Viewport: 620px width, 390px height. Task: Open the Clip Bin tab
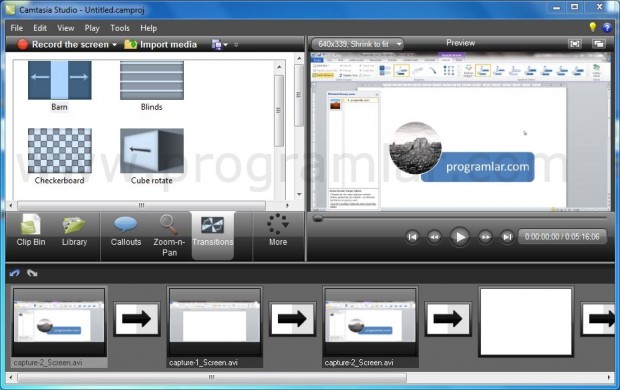tap(31, 231)
